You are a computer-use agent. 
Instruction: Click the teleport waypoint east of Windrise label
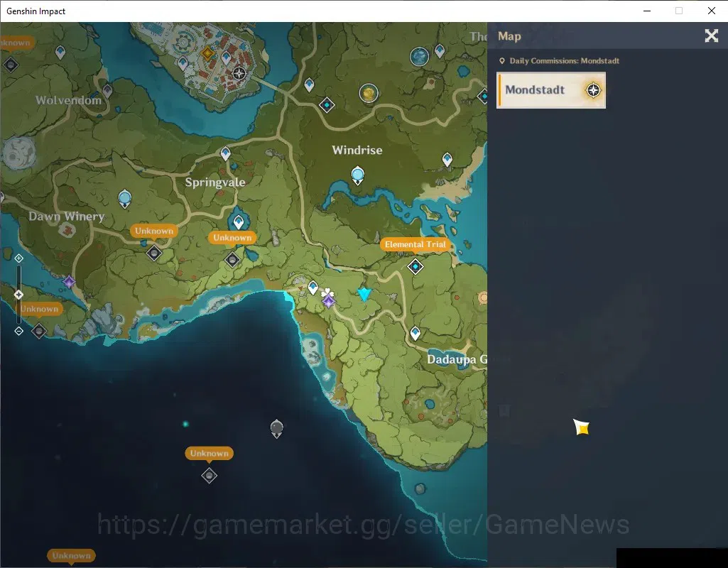pyautogui.click(x=447, y=160)
